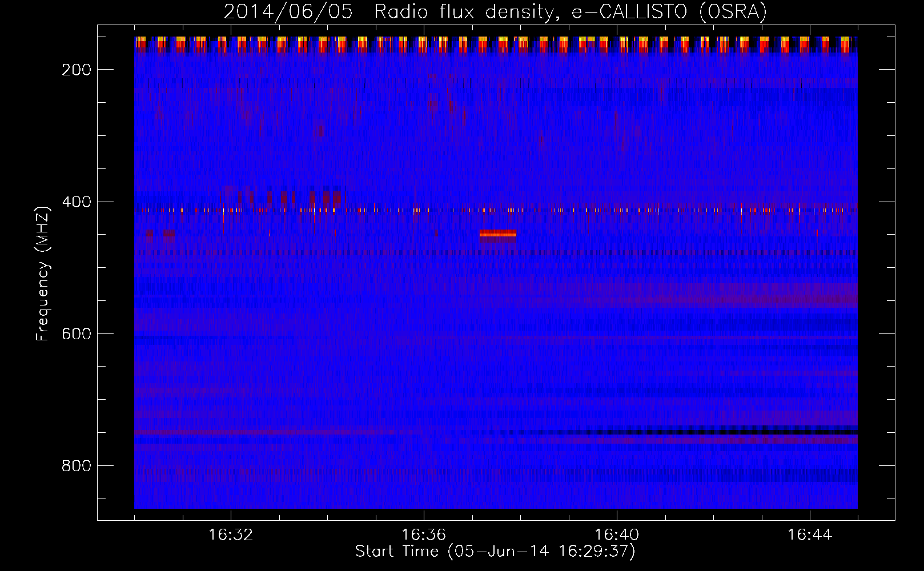924x571 pixels.
Task: Click the 800 frequency tick label
Action: pos(77,466)
